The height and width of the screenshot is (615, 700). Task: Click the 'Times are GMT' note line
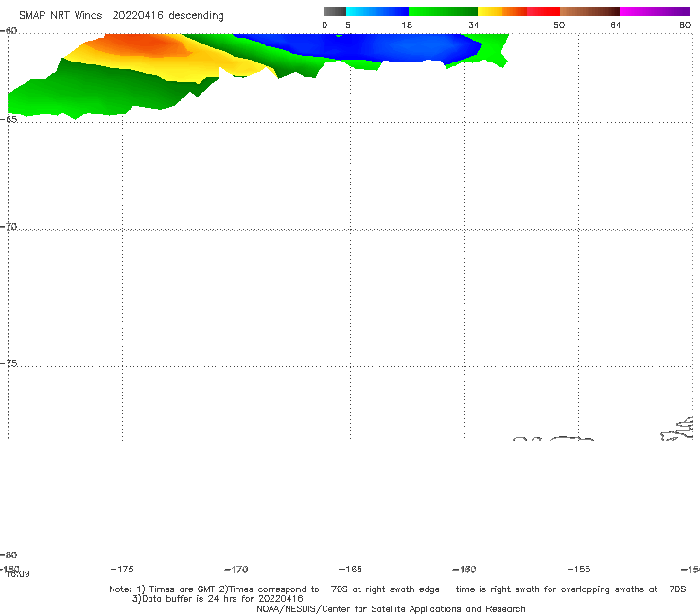397,589
